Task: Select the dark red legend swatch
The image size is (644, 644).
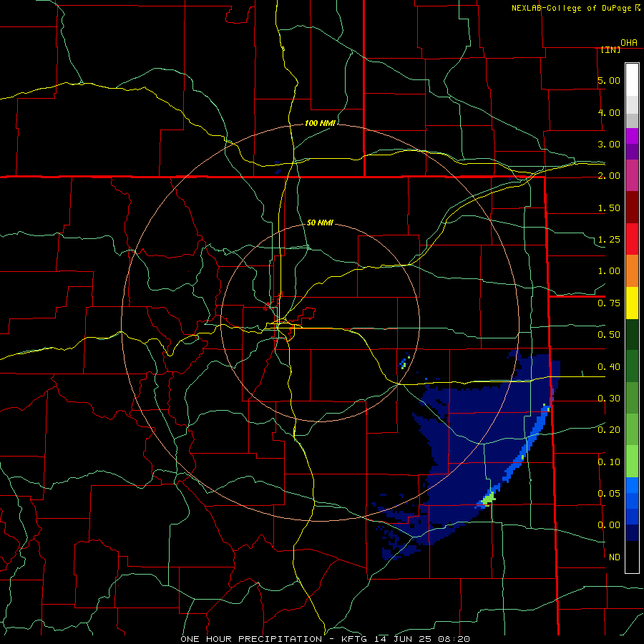Action: click(x=632, y=208)
